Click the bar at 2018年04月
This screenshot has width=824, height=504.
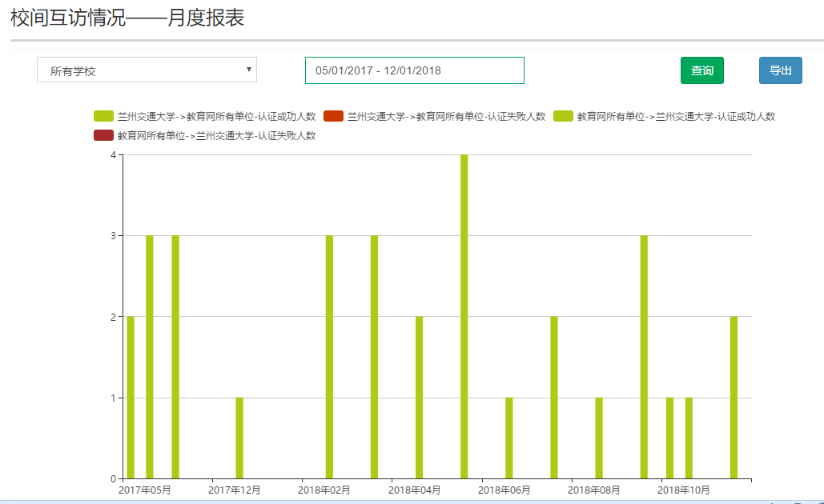[419, 397]
